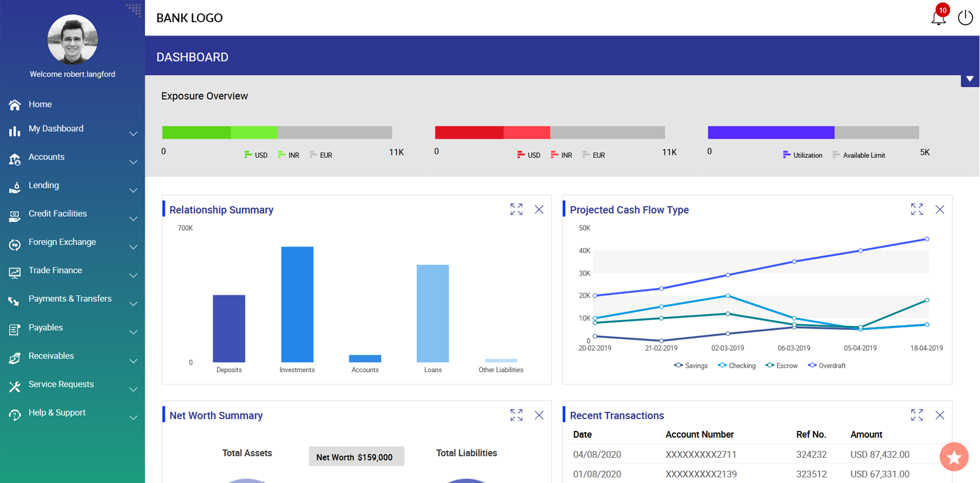Click the Payments & Transfers arrows icon
The width and height of the screenshot is (980, 483).
pos(15,301)
